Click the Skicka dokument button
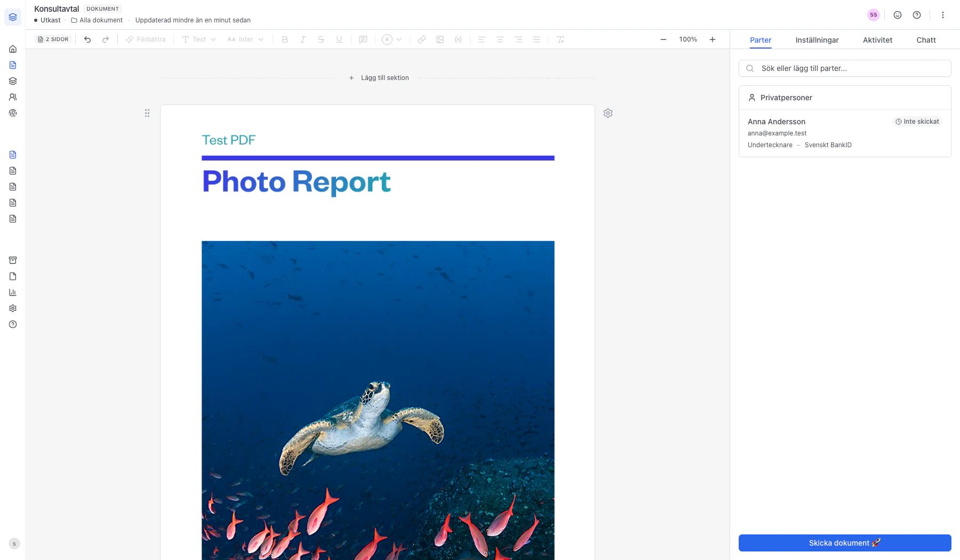 [845, 543]
